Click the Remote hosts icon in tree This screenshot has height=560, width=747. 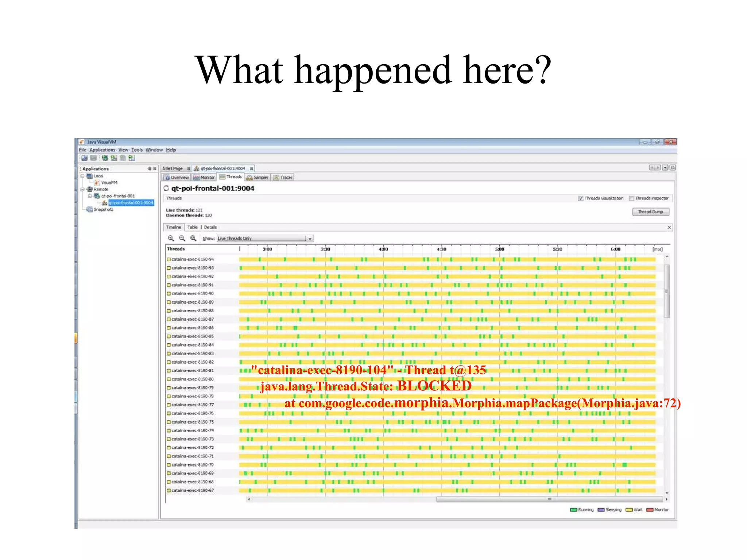click(89, 189)
